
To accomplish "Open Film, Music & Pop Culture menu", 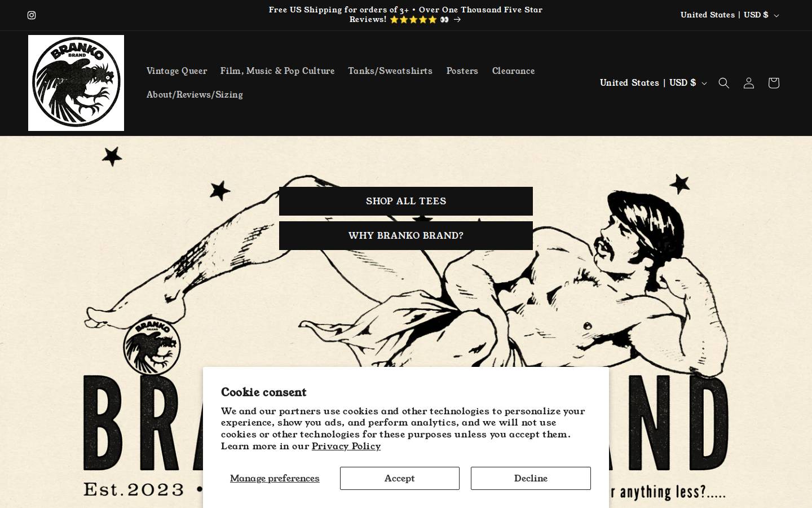I will pyautogui.click(x=277, y=71).
